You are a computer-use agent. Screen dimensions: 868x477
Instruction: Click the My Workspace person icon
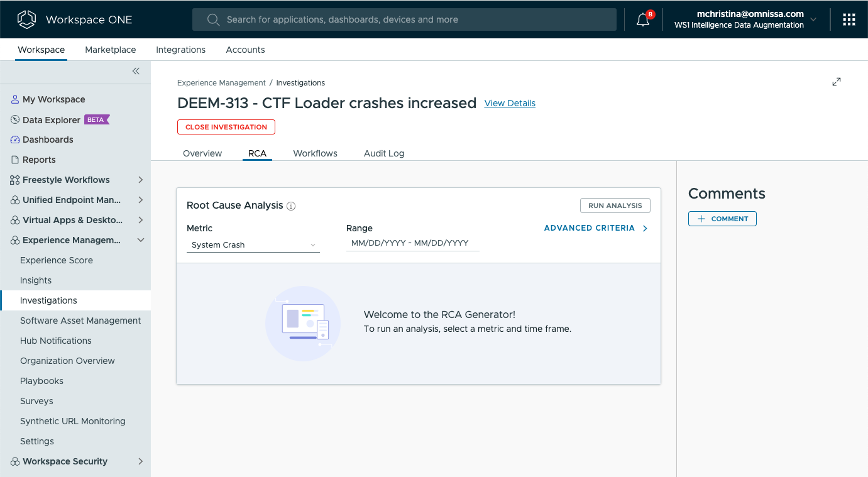pyautogui.click(x=15, y=99)
